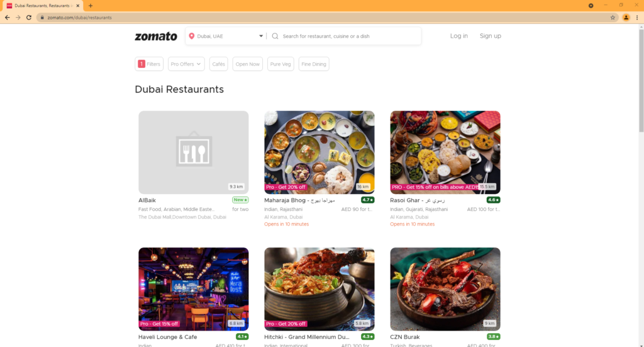This screenshot has height=347, width=644.
Task: Click the Log in link
Action: point(458,36)
